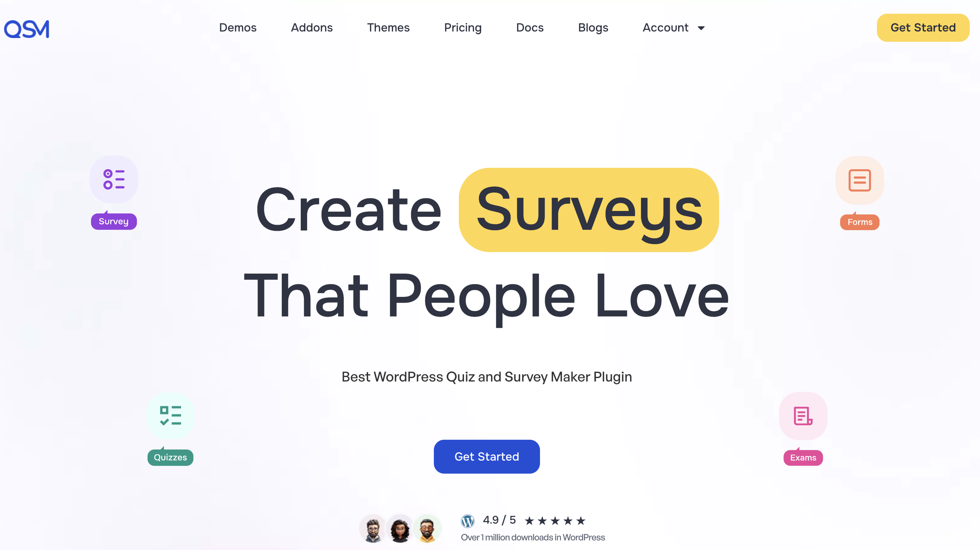The image size is (980, 550).
Task: Open the Demos navigation menu item
Action: tap(238, 28)
